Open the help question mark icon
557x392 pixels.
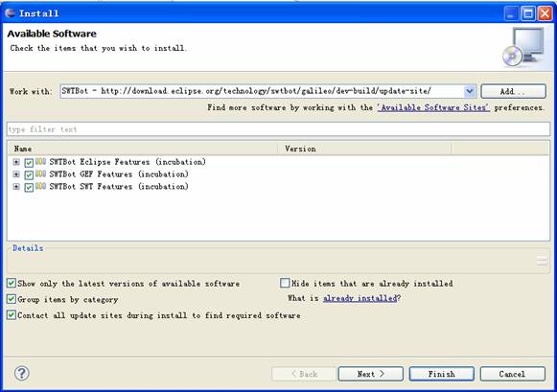[22, 373]
